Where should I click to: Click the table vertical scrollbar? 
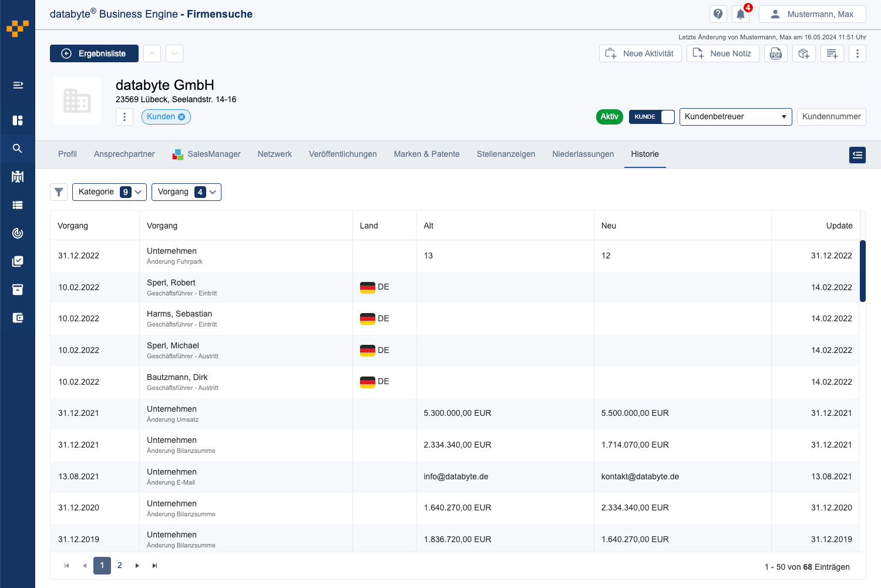tap(863, 271)
